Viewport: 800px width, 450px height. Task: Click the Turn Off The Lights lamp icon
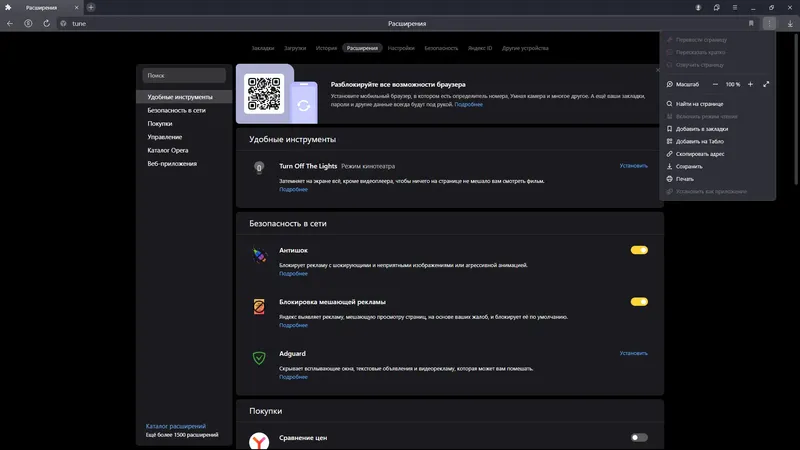(259, 167)
